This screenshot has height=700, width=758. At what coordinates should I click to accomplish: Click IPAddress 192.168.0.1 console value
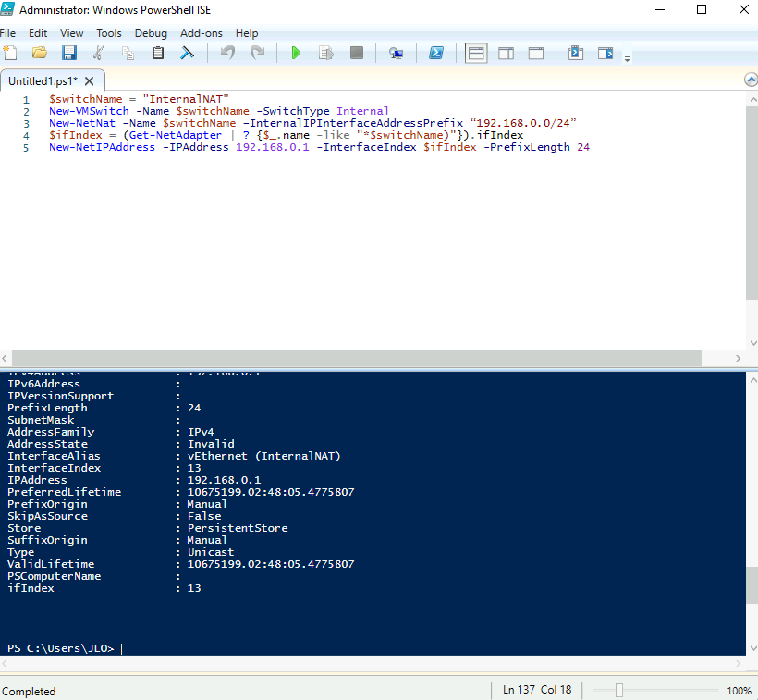tap(225, 480)
